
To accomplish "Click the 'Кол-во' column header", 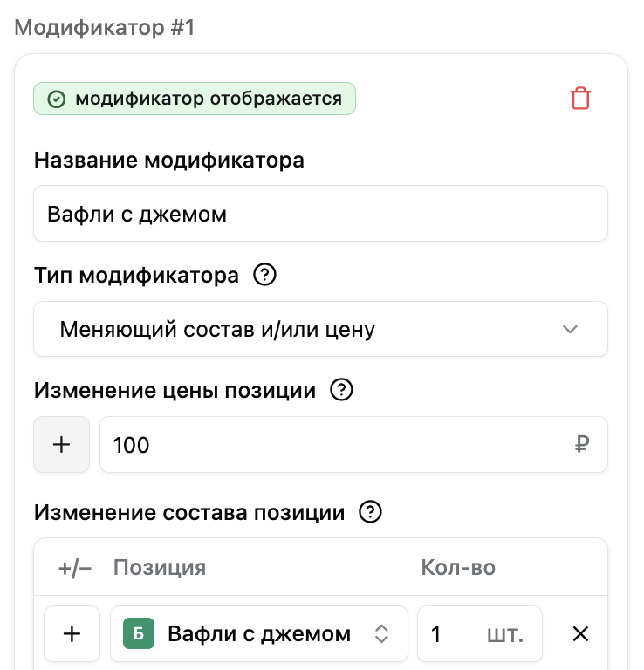I will (458, 567).
